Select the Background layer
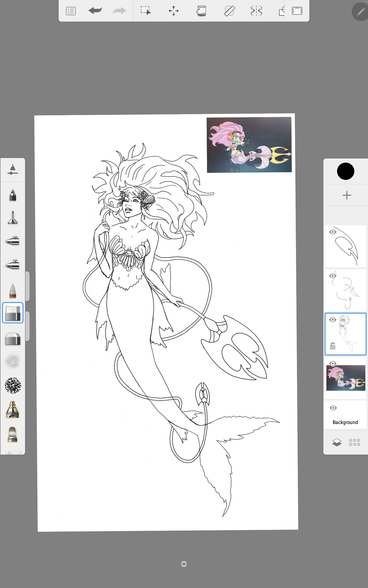Screen dimensions: 368x588 coord(346,415)
